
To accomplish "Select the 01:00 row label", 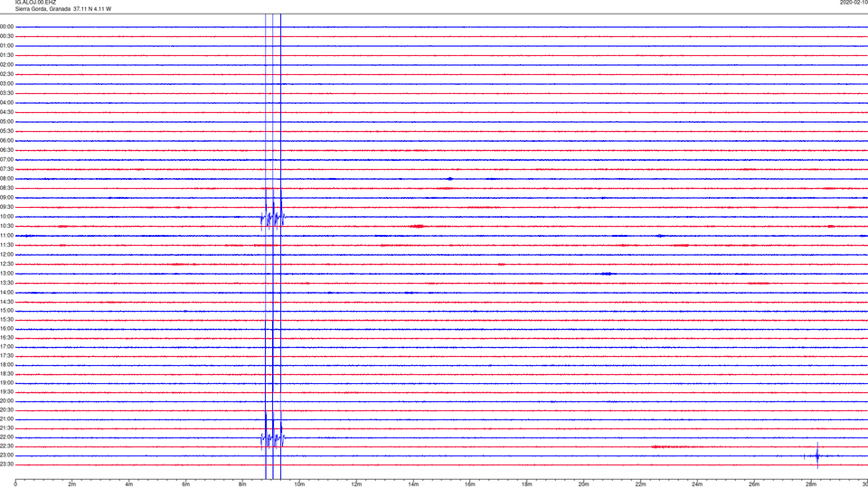I will click(x=6, y=46).
